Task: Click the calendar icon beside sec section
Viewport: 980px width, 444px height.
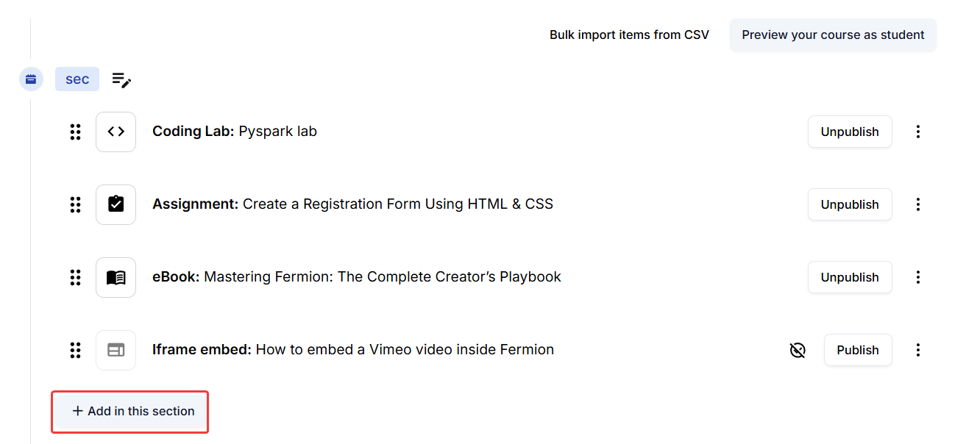Action: point(31,79)
